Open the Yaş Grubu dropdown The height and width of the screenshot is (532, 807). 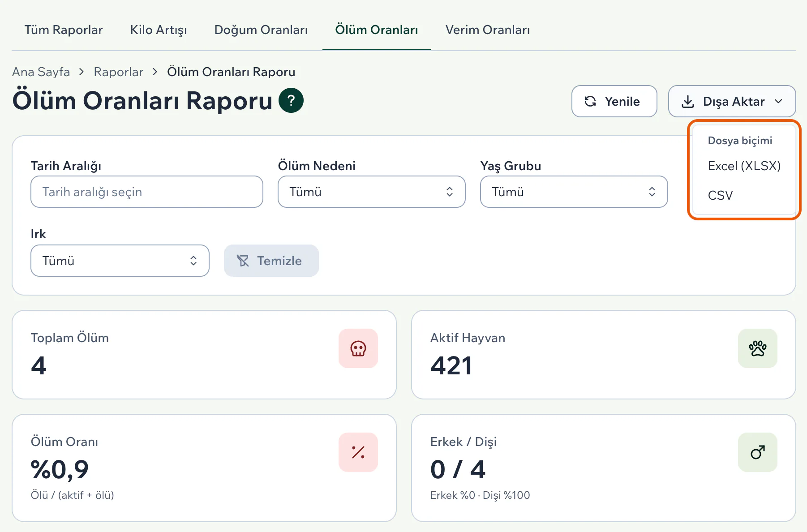tap(574, 192)
